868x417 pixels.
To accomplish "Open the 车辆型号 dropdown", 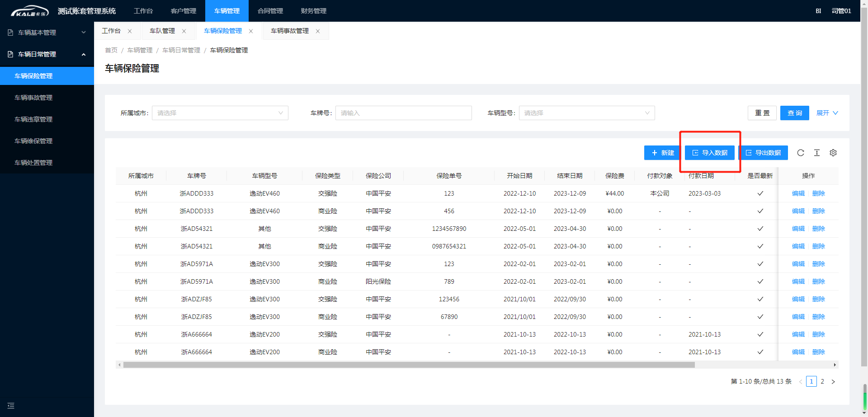I will [x=586, y=113].
